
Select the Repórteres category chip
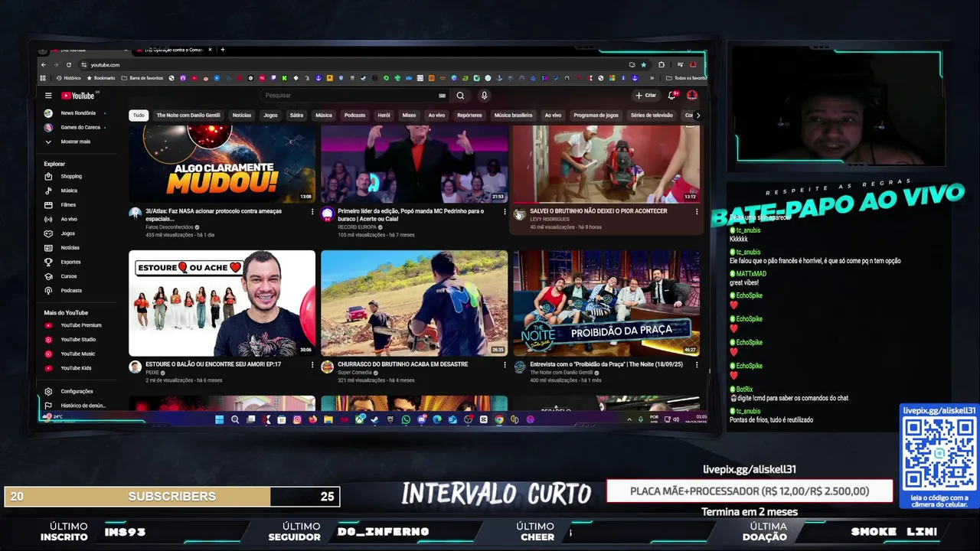[469, 116]
